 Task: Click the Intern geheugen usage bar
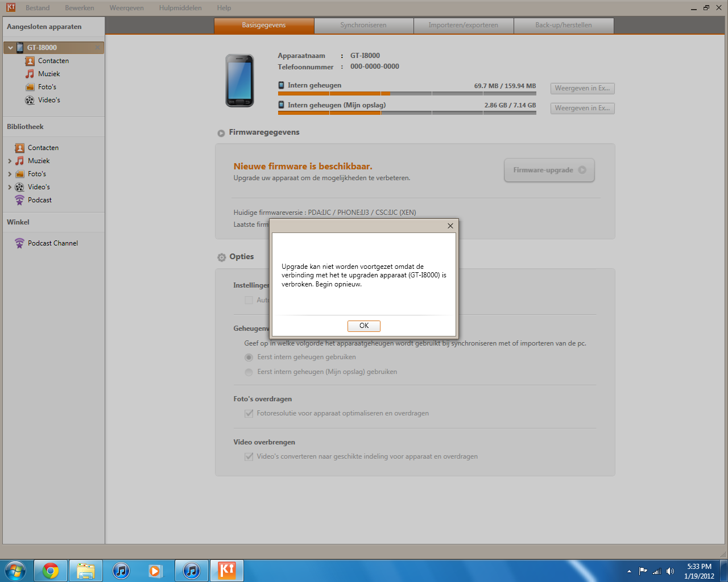point(407,93)
